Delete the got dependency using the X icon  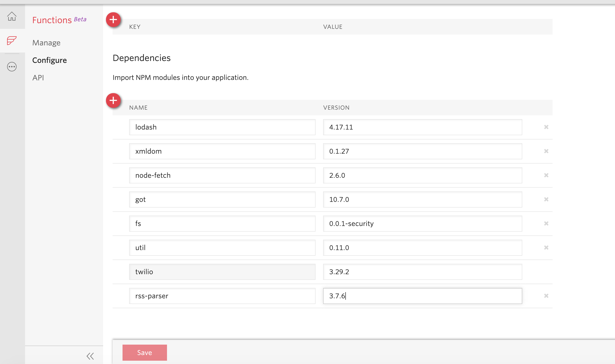coord(547,199)
